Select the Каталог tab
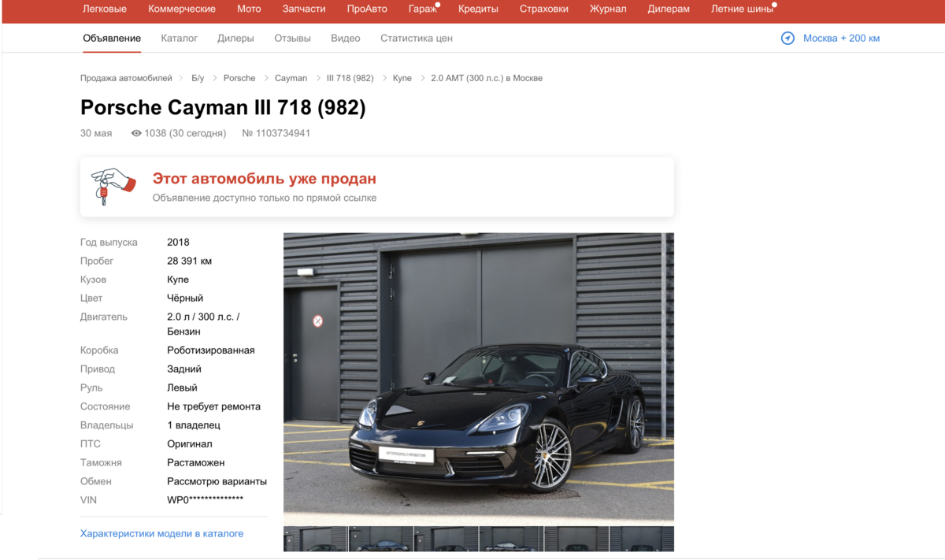The image size is (945, 560). click(x=179, y=37)
